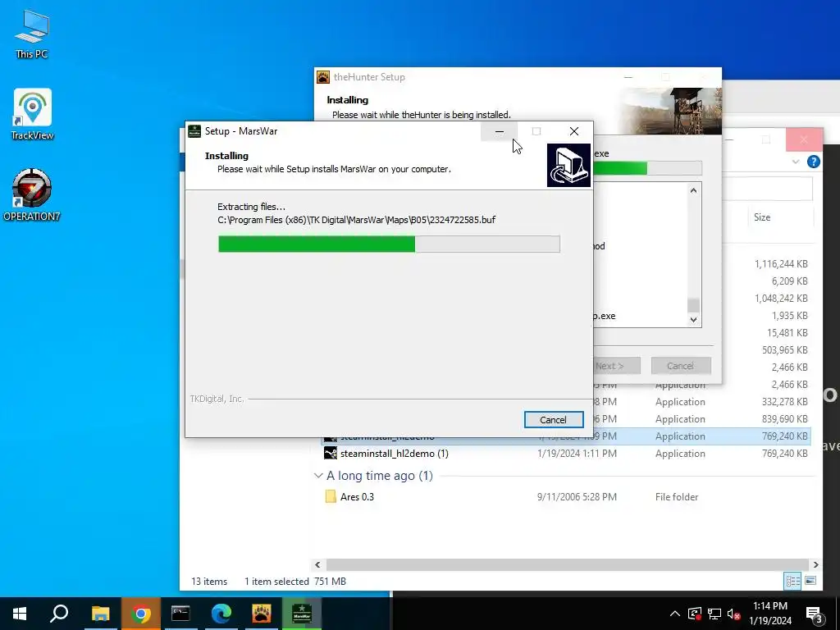Click the network status tray icon
The image size is (840, 630).
(714, 614)
